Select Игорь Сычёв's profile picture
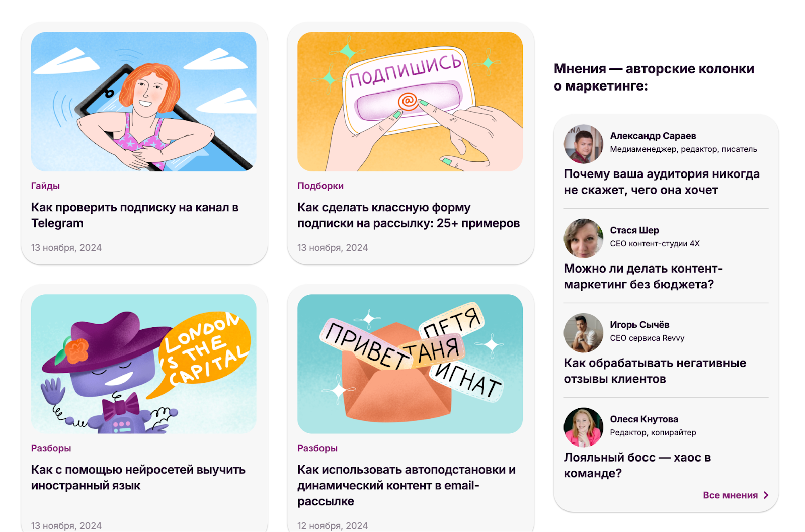 583,333
